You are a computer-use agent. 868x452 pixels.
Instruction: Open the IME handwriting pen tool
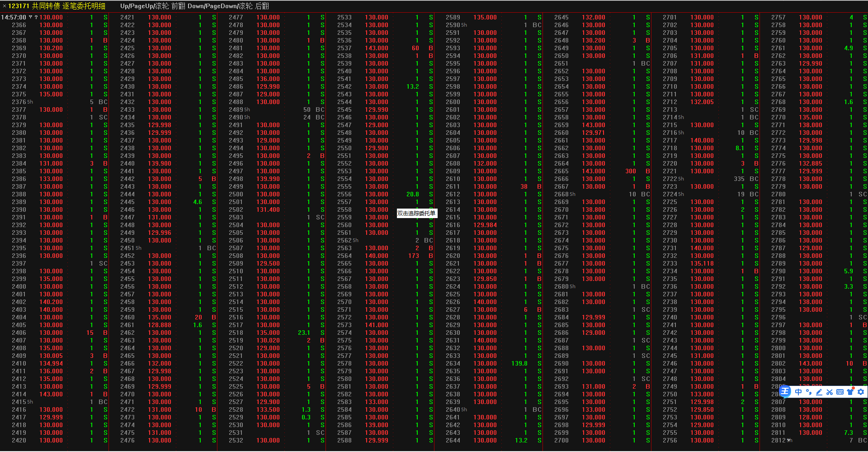pyautogui.click(x=819, y=392)
